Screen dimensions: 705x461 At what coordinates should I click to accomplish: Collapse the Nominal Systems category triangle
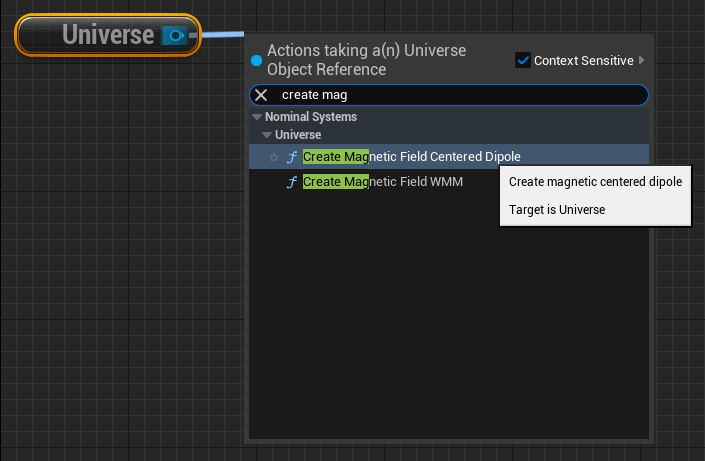257,117
